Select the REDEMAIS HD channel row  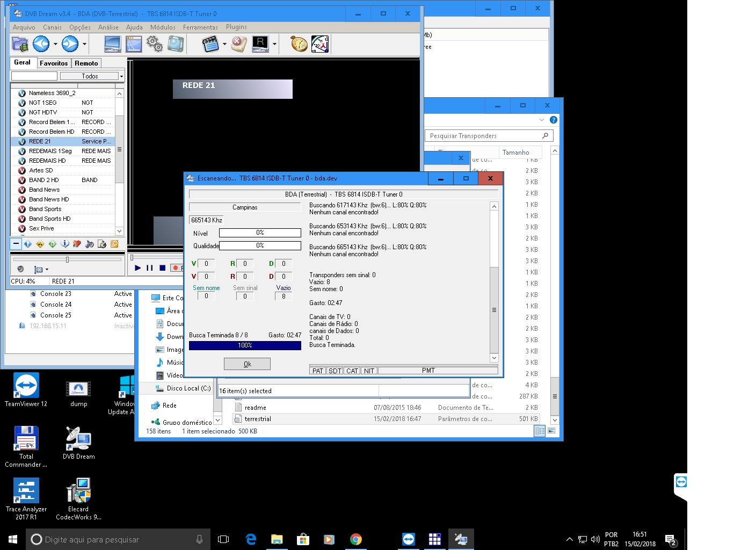point(63,161)
